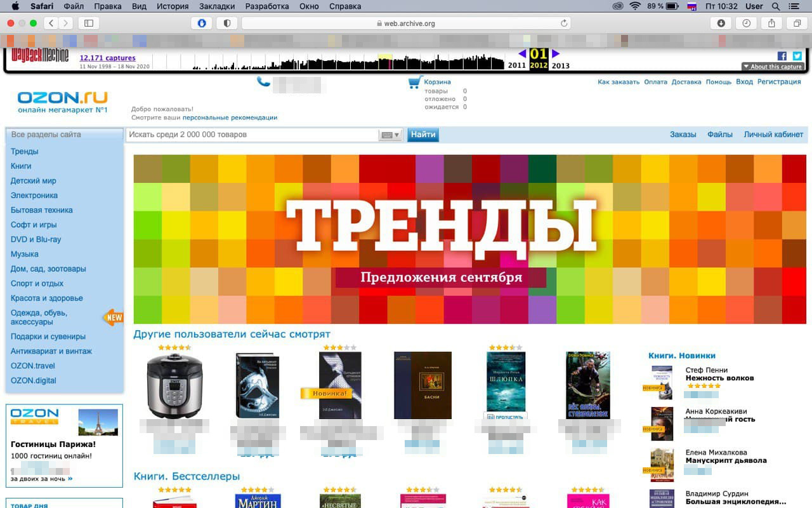Select DVD и Blu-ray category

36,239
